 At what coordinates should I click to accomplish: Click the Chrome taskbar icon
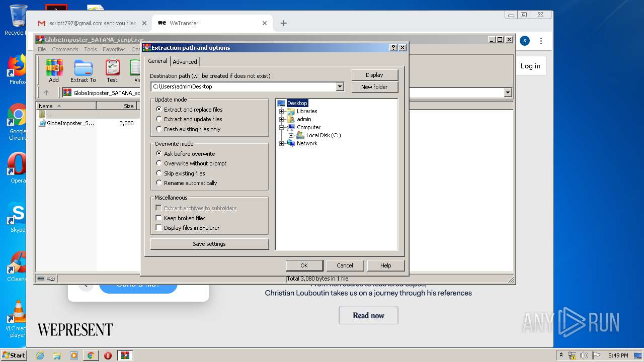(91, 355)
